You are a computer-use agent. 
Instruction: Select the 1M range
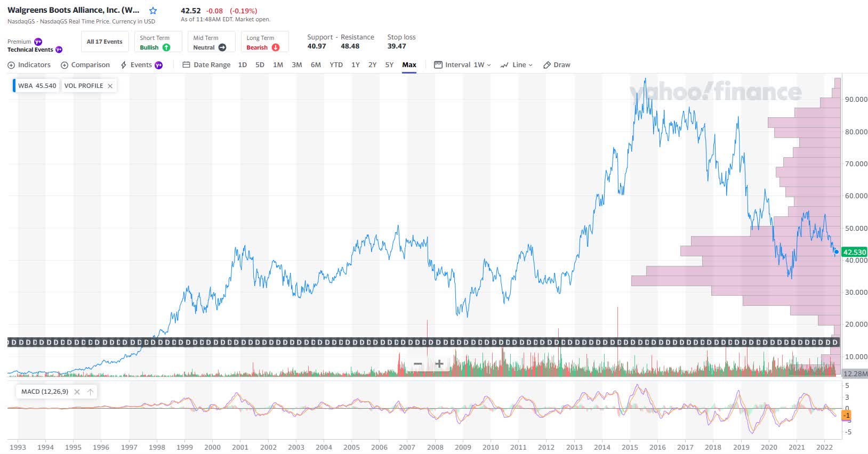point(278,65)
